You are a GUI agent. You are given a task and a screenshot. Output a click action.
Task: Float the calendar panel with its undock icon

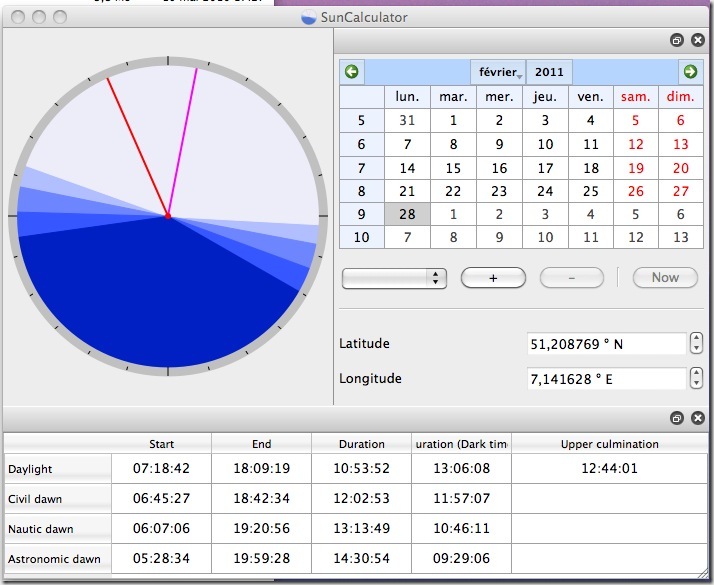coord(677,40)
